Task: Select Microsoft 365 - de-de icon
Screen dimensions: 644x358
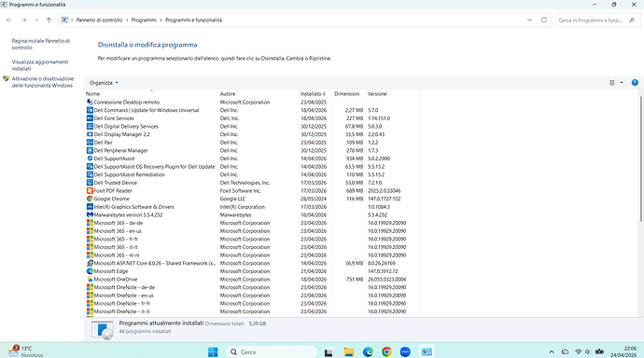Action: 90,223
